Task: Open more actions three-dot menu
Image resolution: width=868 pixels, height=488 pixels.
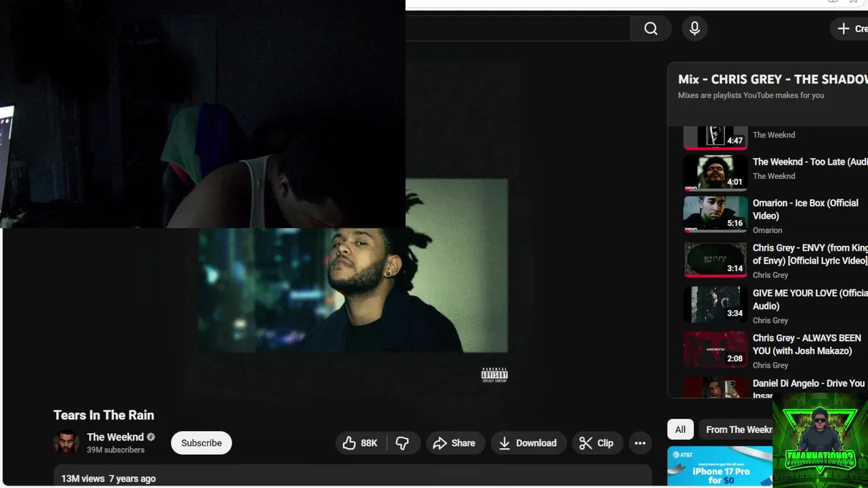Action: pos(639,443)
